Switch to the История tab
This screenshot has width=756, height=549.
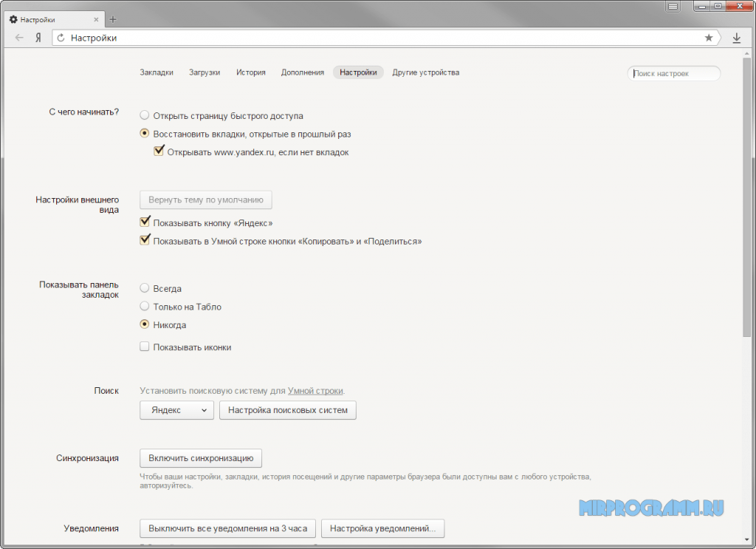tap(251, 72)
